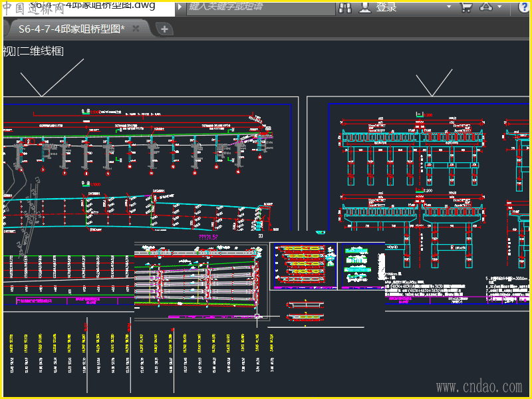Expand the arrow left of the search box

pyautogui.click(x=180, y=7)
